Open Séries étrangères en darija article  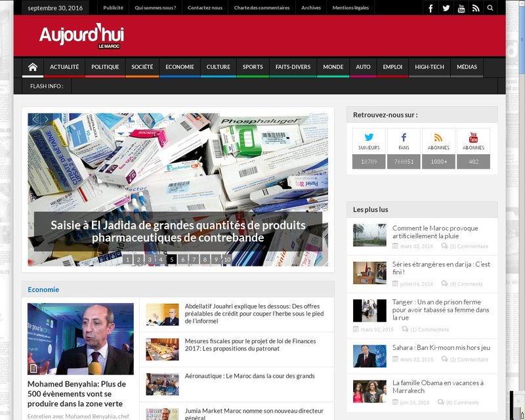(x=441, y=268)
